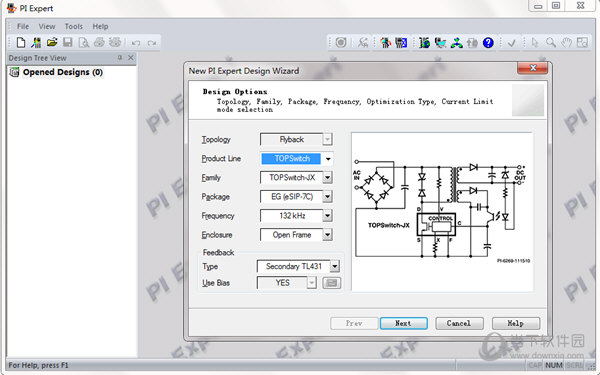This screenshot has height=375, width=600.
Task: Click the NUM status bar indicator
Action: tap(554, 365)
